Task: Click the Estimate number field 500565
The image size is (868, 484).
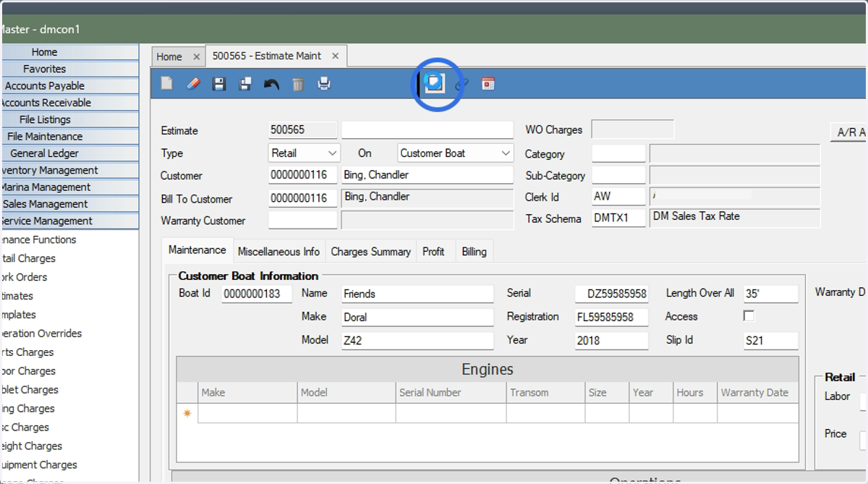Action: [302, 130]
